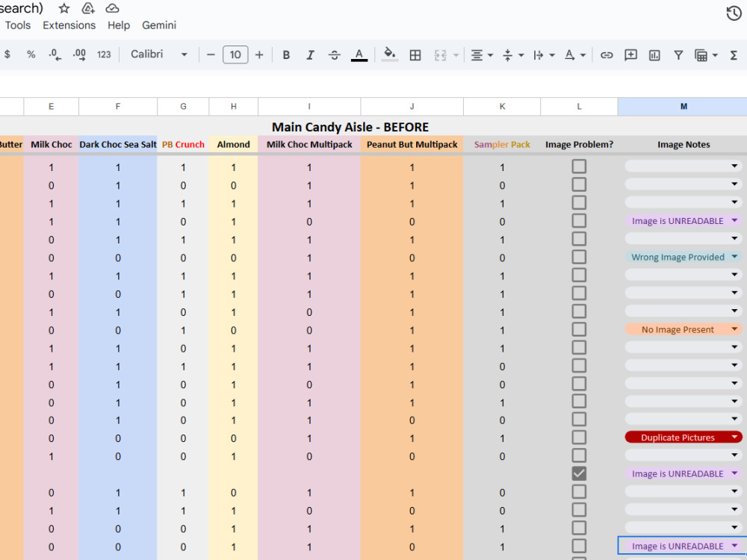
Task: Increase font size with plus
Action: point(259,55)
